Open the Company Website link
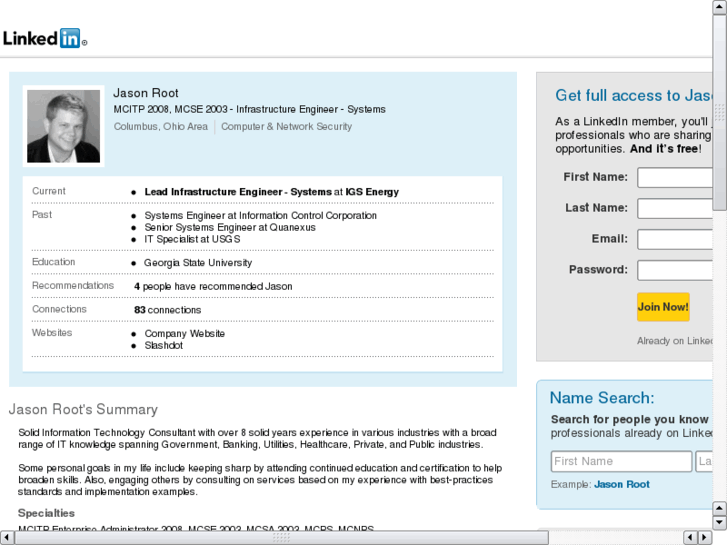The width and height of the screenshot is (727, 545). coord(185,333)
